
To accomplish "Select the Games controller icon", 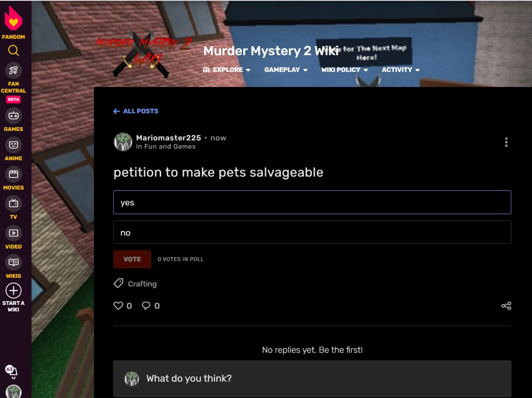I will pyautogui.click(x=13, y=115).
